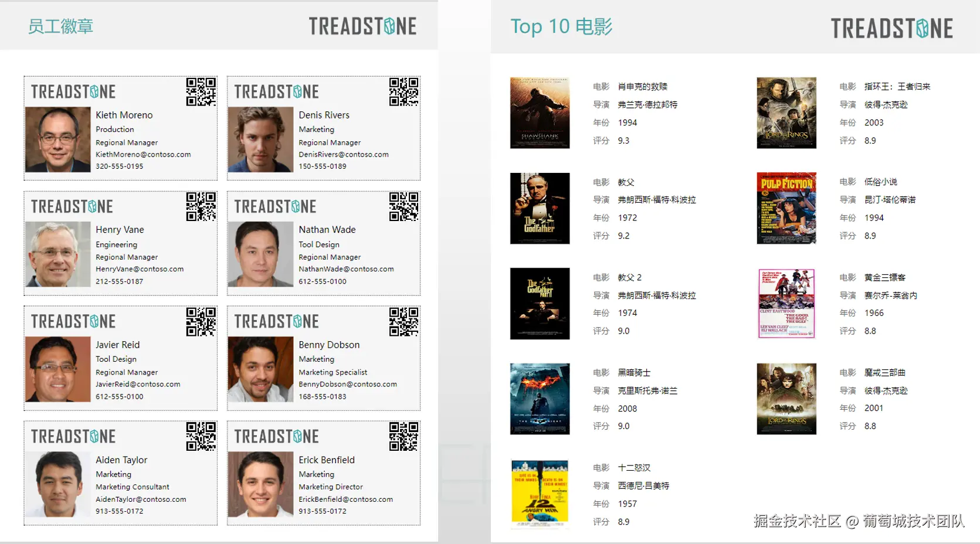Click the movie title 十二怒汉

634,468
